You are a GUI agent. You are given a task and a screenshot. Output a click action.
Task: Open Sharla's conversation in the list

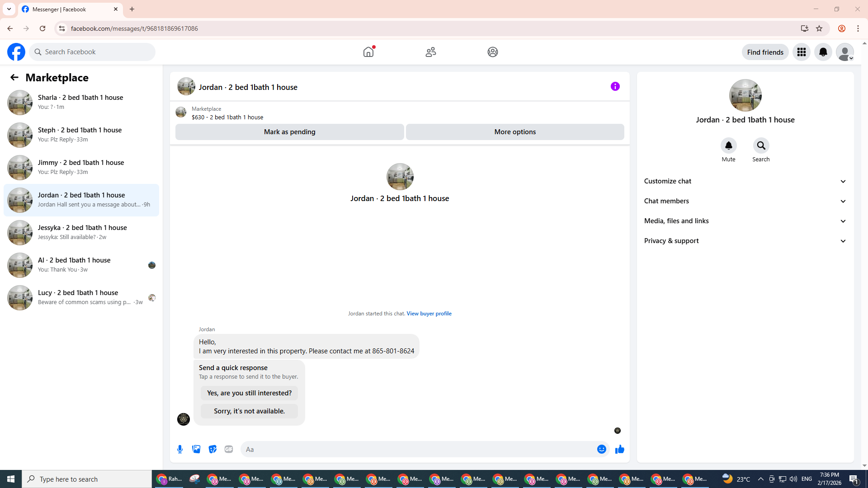81,102
